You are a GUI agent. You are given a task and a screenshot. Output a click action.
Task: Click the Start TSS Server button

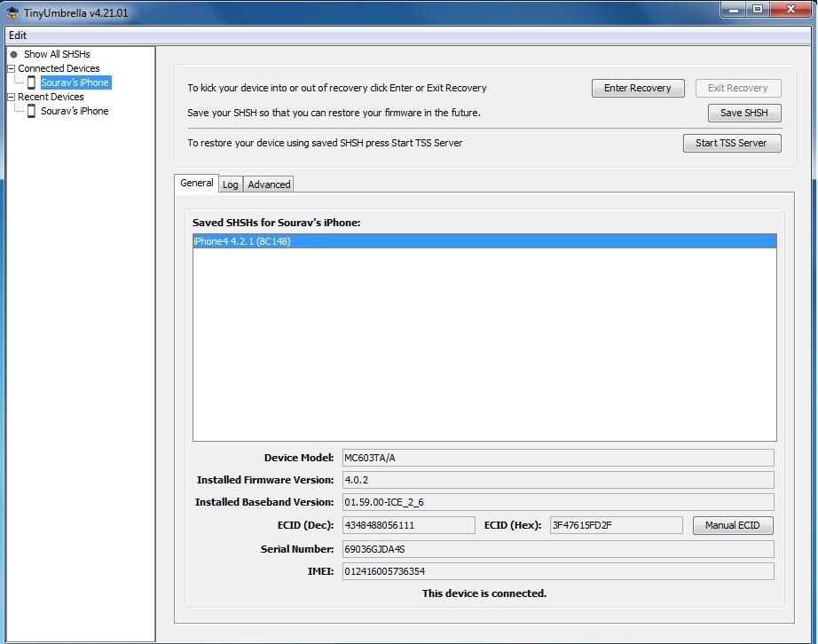(x=731, y=143)
